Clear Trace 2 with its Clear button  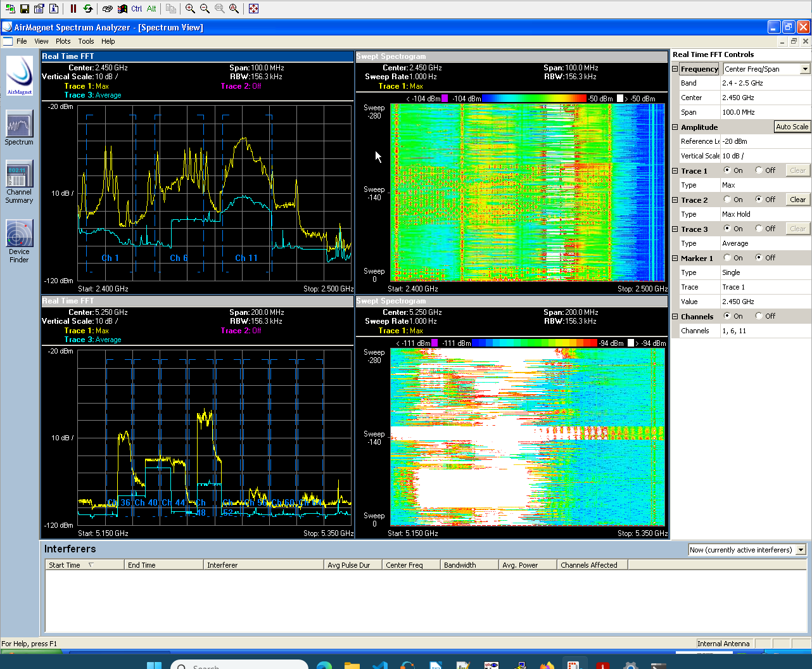pyautogui.click(x=798, y=200)
